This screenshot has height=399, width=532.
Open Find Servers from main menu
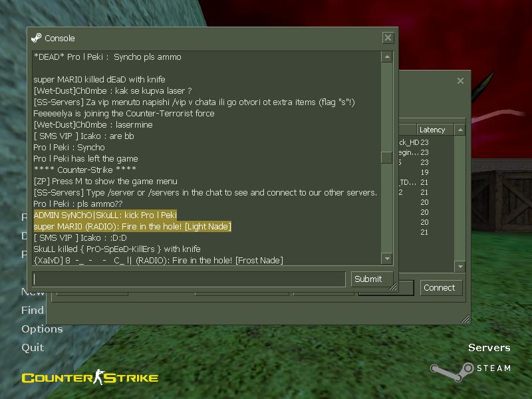[33, 310]
